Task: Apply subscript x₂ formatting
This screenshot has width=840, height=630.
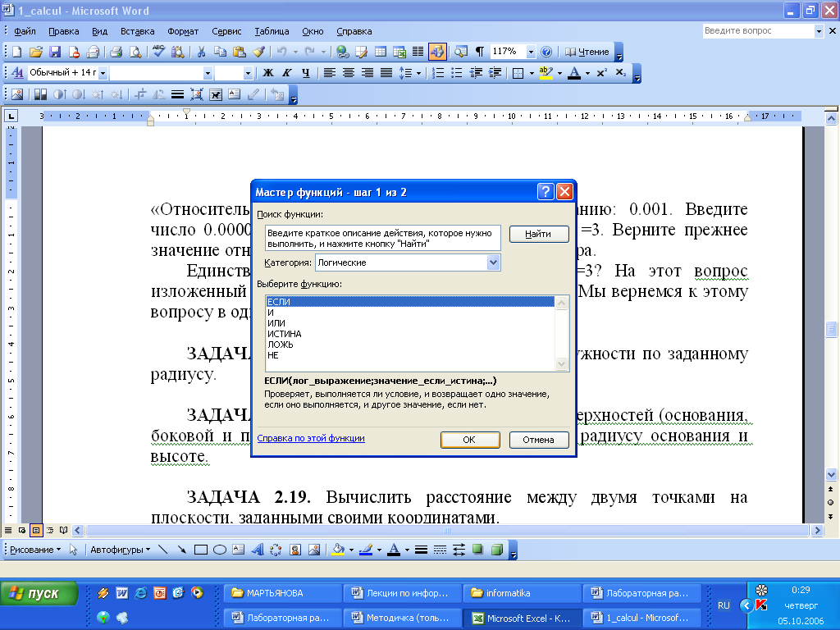Action: click(x=620, y=73)
